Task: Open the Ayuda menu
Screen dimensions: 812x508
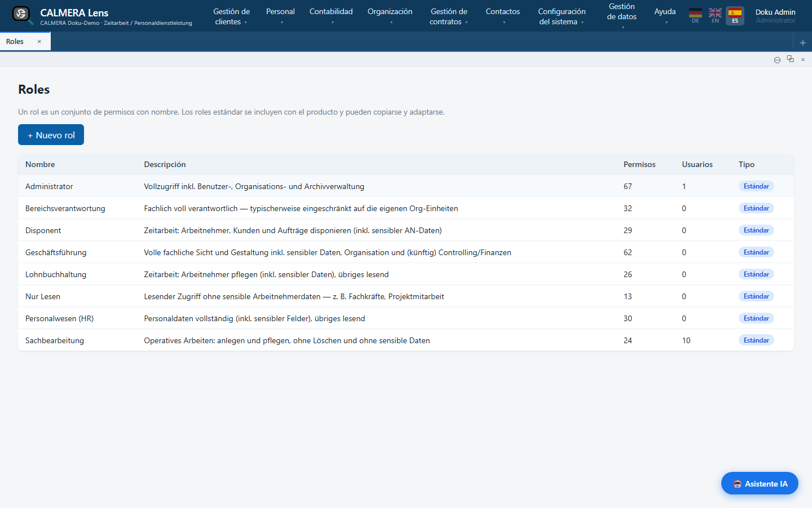Action: 665,16
